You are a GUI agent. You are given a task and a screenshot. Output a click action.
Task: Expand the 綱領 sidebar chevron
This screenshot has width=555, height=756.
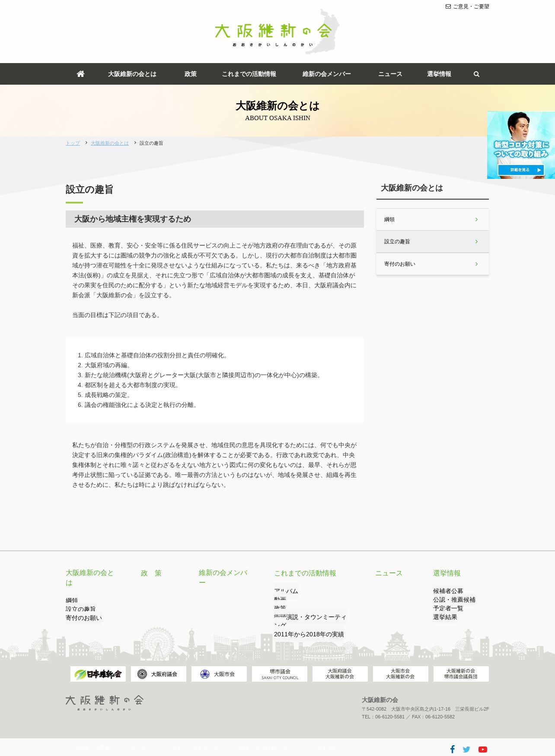476,219
